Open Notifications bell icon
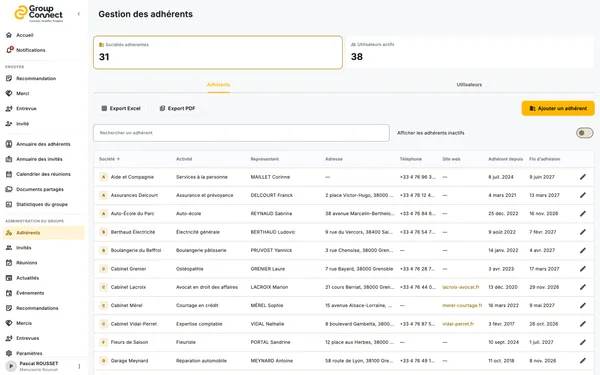 [x=9, y=50]
